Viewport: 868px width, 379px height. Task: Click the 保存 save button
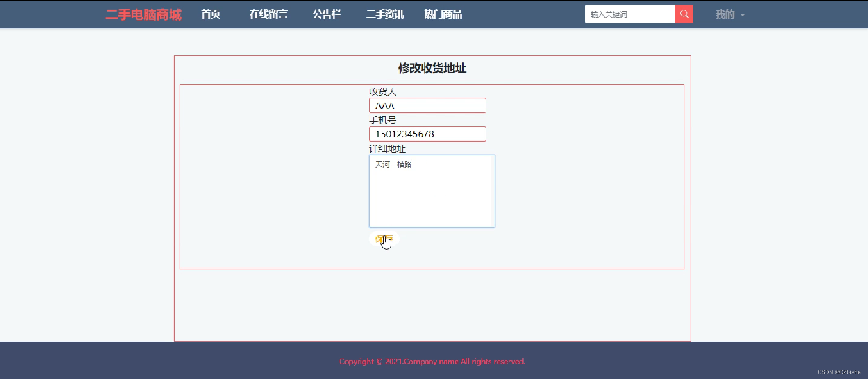(384, 239)
